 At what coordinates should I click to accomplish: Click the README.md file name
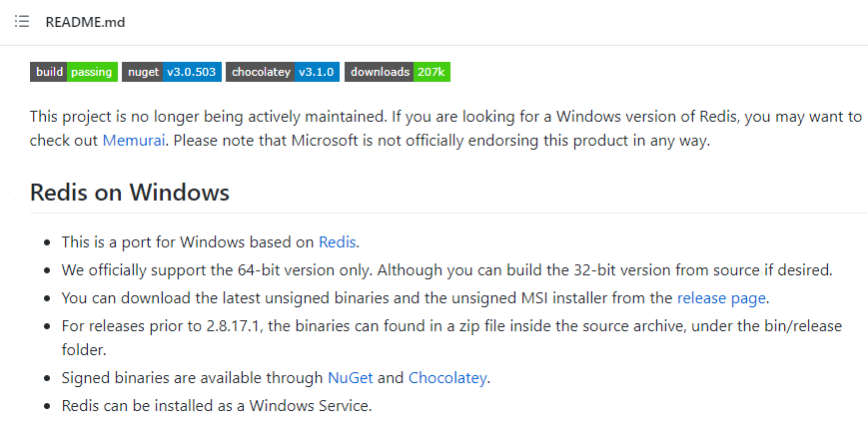[x=85, y=22]
